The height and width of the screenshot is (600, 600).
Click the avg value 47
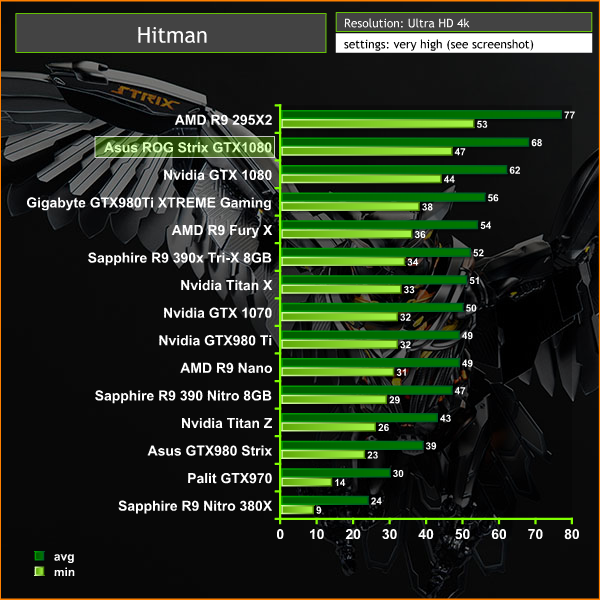(460, 391)
